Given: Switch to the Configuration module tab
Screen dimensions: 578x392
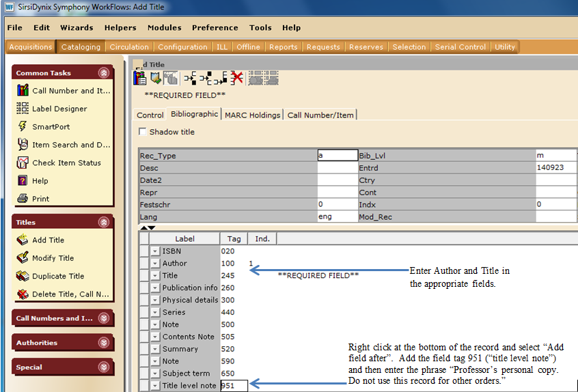Looking at the screenshot, I should [x=182, y=47].
